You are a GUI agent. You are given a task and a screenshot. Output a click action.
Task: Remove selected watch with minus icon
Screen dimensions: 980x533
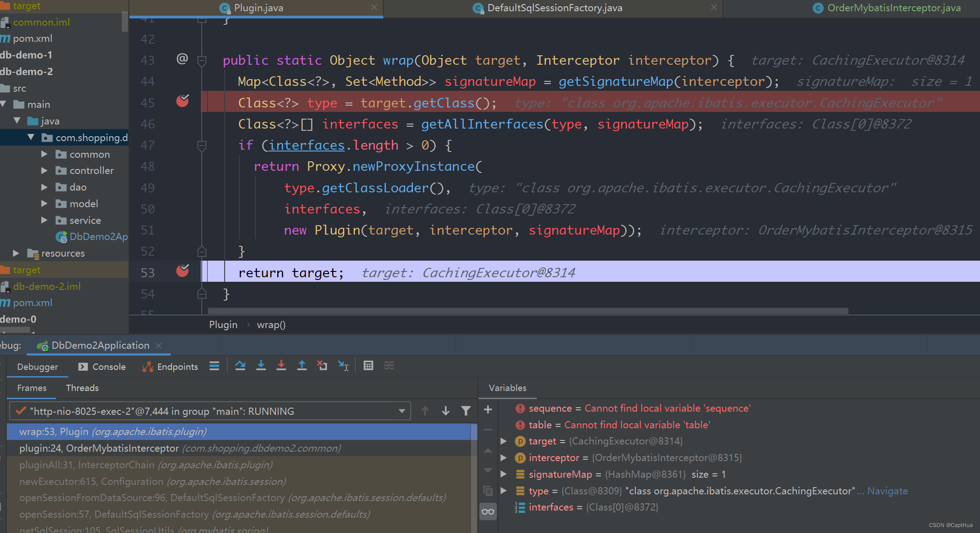(488, 430)
